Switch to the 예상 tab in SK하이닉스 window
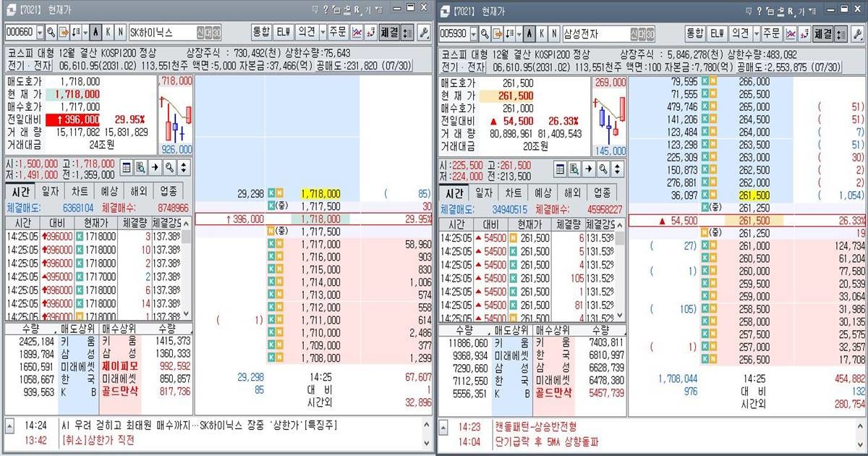 tap(109, 193)
